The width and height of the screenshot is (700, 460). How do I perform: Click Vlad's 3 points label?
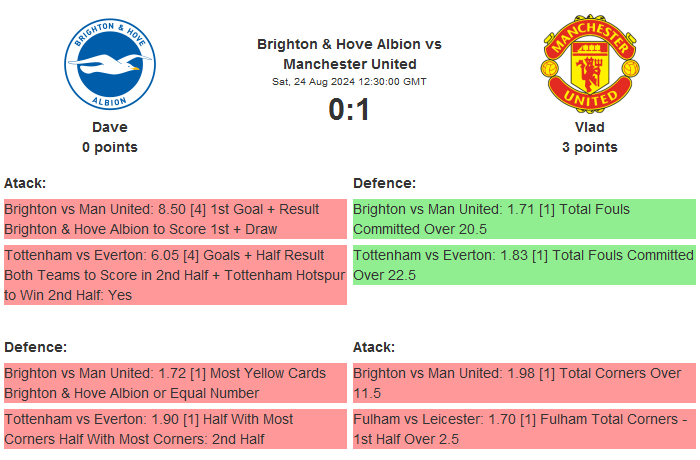[589, 147]
